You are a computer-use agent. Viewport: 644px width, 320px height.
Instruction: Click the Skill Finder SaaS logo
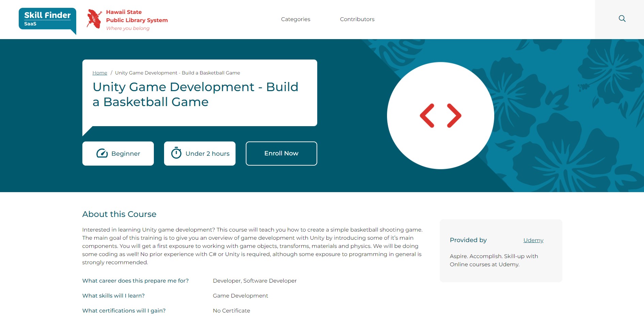coord(47,19)
